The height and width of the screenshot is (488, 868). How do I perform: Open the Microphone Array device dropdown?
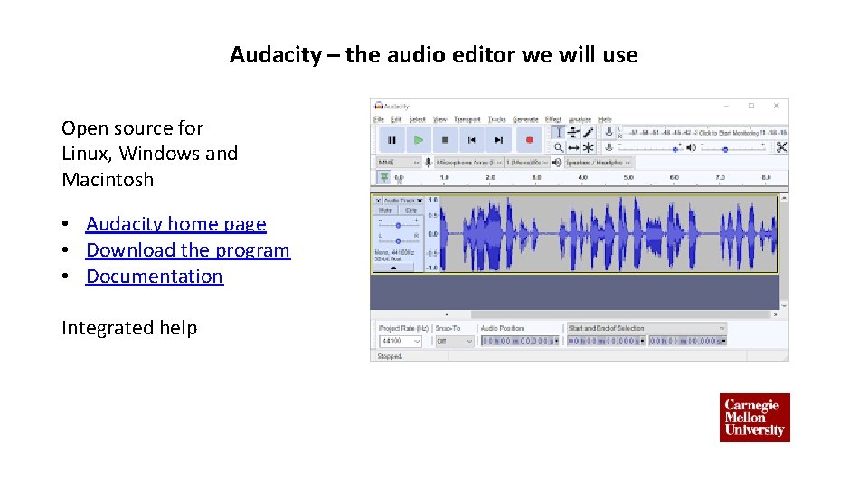[468, 163]
